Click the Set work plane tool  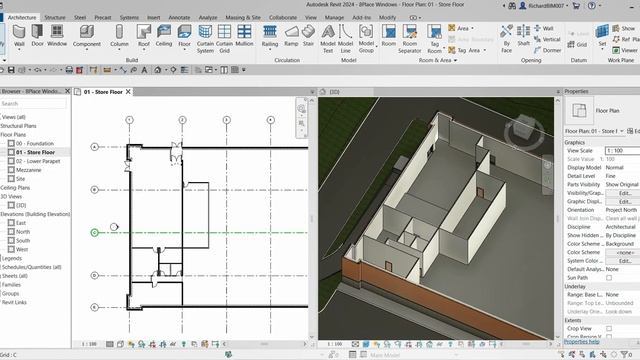(602, 36)
